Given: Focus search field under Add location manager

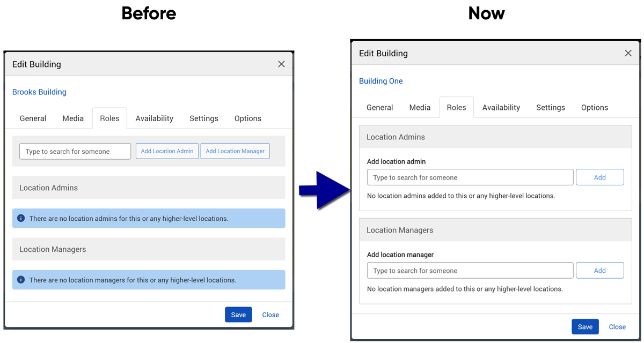Looking at the screenshot, I should [470, 271].
